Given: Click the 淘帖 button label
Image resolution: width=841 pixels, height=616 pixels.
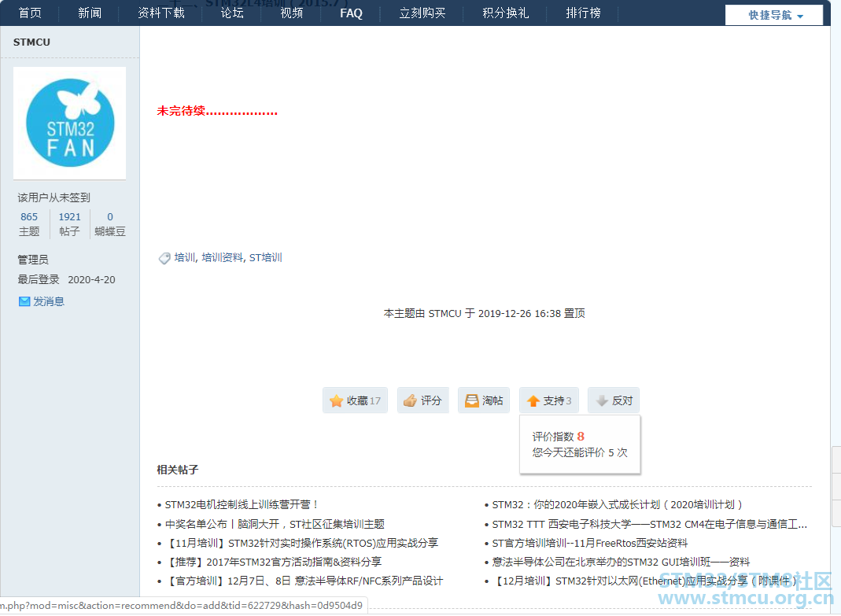Looking at the screenshot, I should [x=492, y=400].
